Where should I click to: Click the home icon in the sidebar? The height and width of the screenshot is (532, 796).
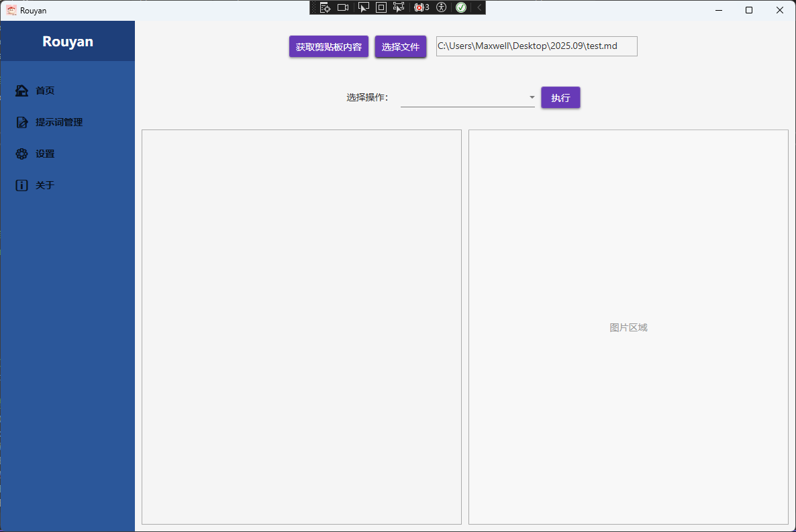pyautogui.click(x=22, y=91)
